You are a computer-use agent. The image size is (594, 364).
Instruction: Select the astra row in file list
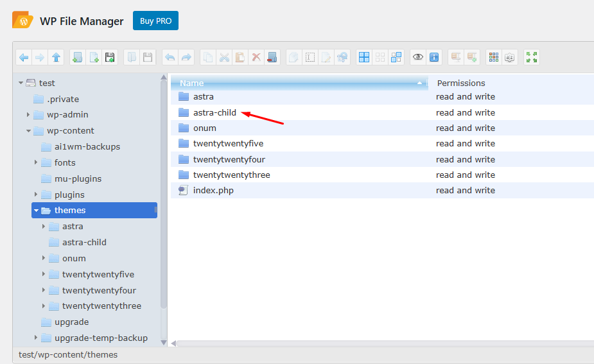point(382,97)
